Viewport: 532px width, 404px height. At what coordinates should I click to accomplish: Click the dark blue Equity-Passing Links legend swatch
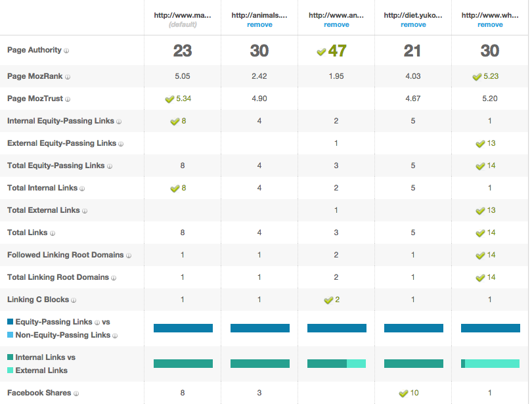10,322
